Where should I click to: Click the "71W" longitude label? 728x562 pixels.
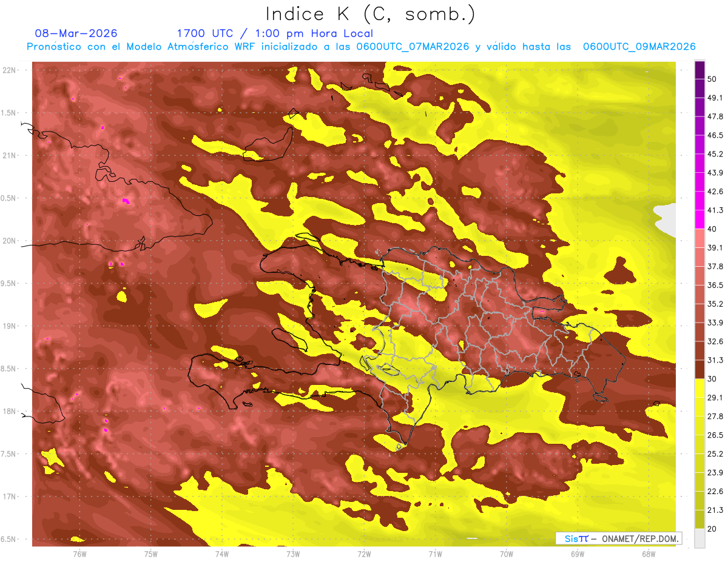coord(435,554)
